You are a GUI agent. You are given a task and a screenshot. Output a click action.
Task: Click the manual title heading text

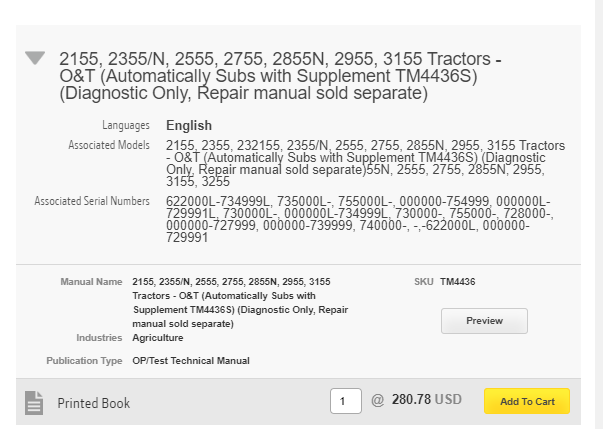pyautogui.click(x=280, y=76)
